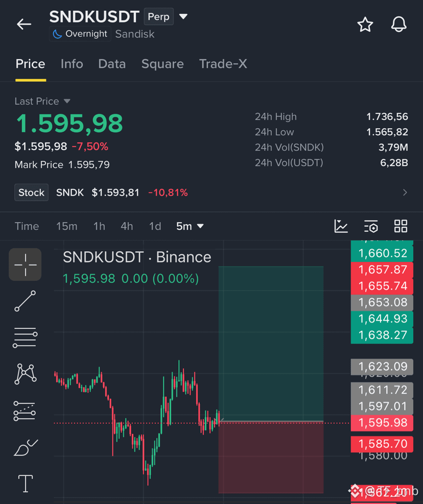Open the Data tab
Viewport: 423px width, 504px height.
112,64
